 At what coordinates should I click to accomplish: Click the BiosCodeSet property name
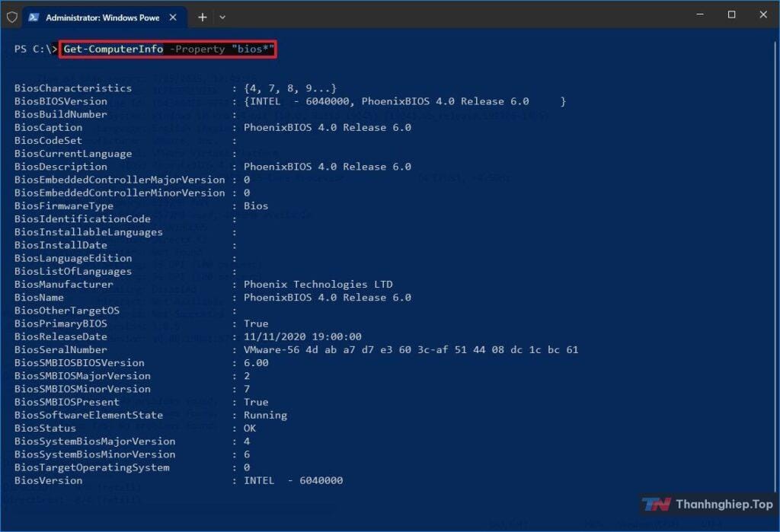pyautogui.click(x=48, y=140)
